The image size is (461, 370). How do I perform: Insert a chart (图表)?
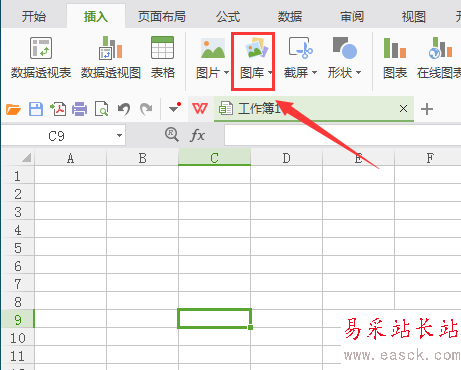coord(395,58)
